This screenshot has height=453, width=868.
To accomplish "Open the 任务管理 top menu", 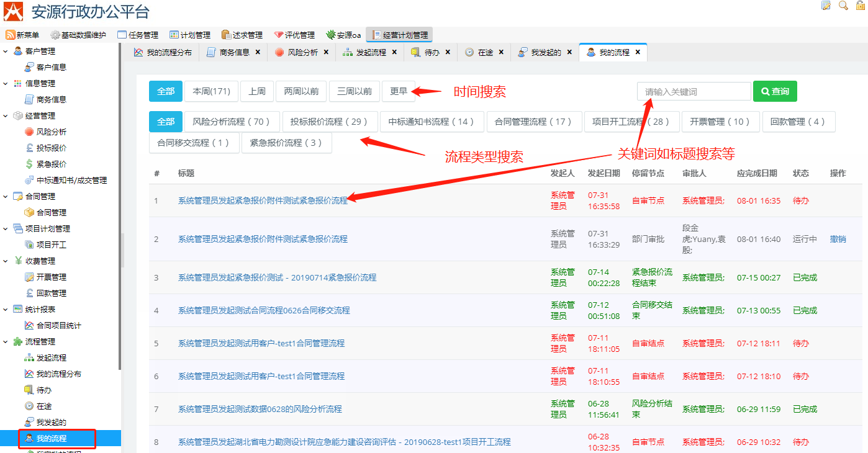I will click(138, 35).
